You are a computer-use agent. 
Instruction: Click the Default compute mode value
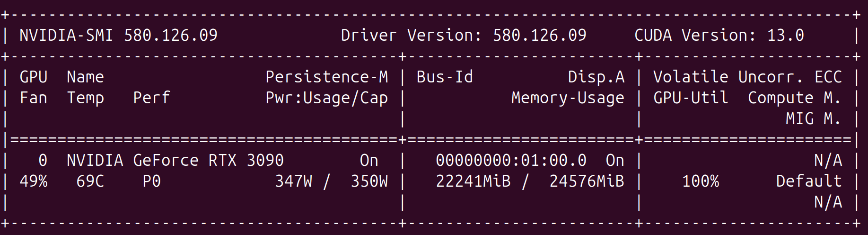pos(809,181)
